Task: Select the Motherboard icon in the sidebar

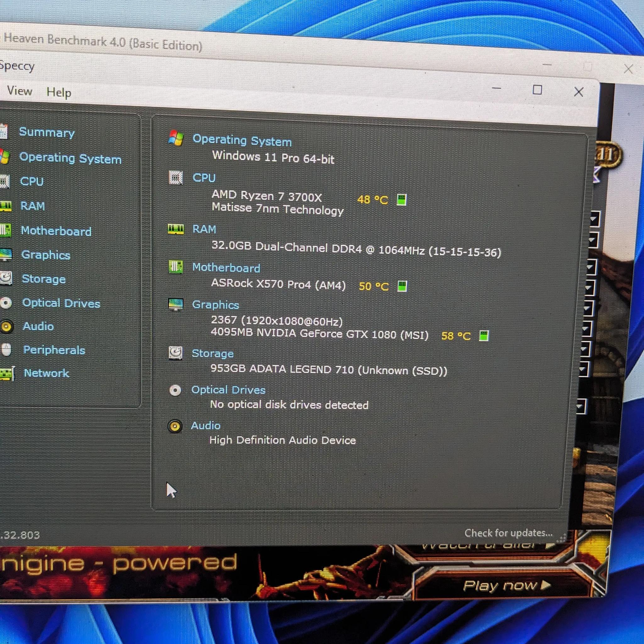Action: (x=5, y=230)
